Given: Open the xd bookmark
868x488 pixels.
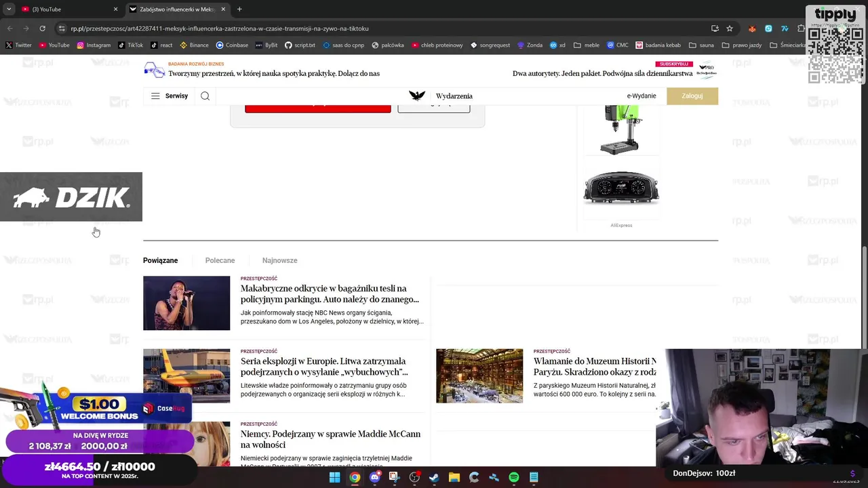Looking at the screenshot, I should 557,45.
